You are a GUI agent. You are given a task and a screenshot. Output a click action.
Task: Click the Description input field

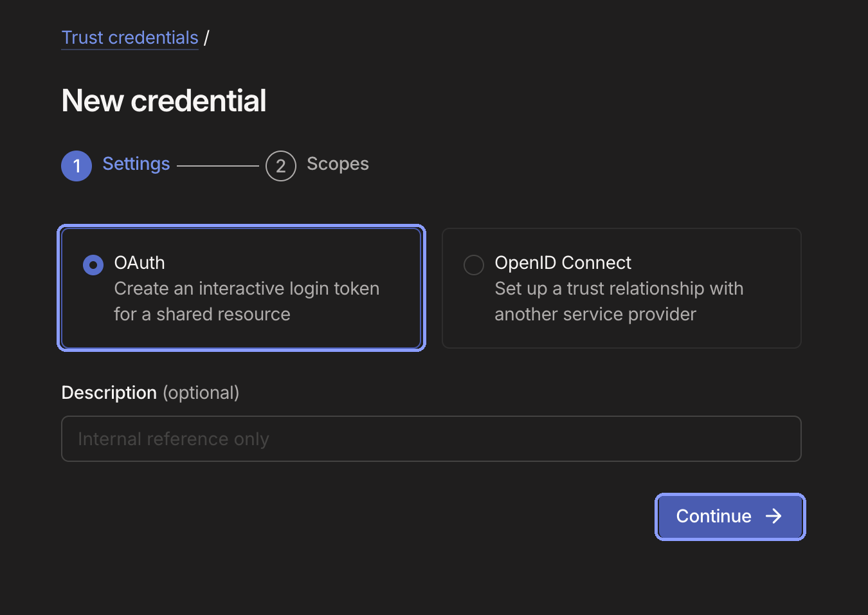click(x=431, y=439)
